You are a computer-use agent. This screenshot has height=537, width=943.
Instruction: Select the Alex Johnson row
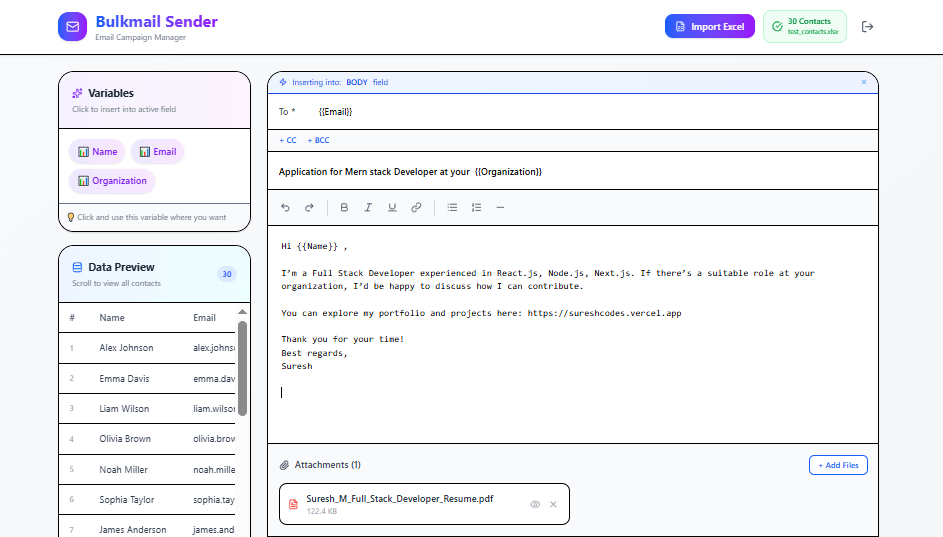pos(147,348)
